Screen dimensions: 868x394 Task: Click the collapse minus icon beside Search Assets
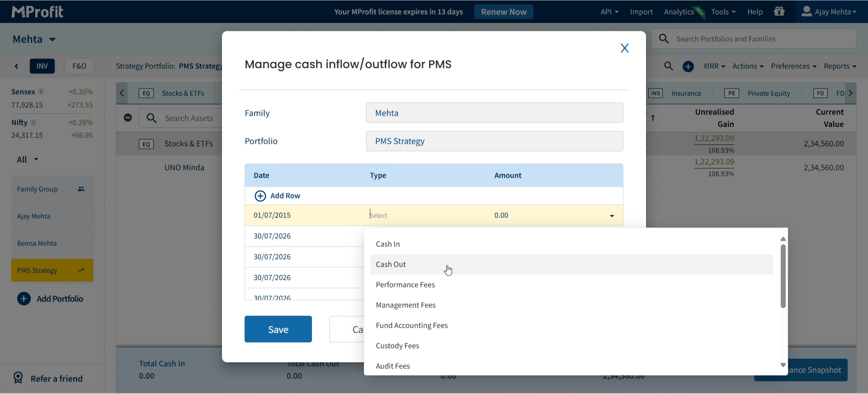click(128, 118)
